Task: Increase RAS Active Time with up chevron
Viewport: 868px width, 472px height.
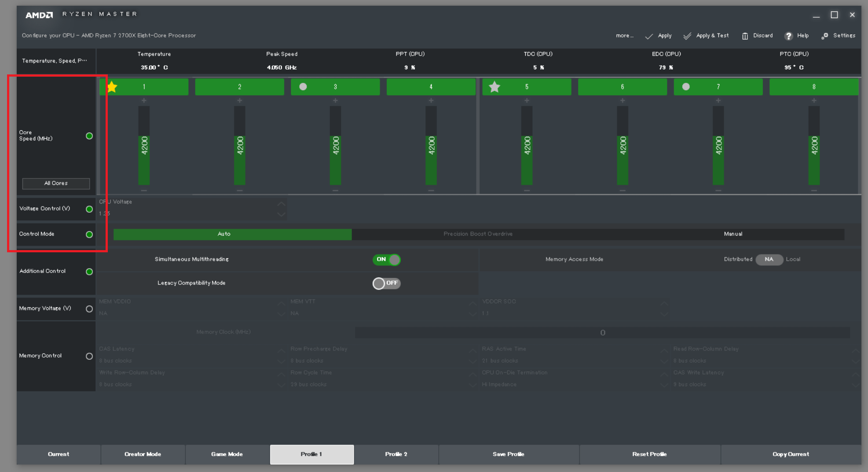Action: click(664, 351)
